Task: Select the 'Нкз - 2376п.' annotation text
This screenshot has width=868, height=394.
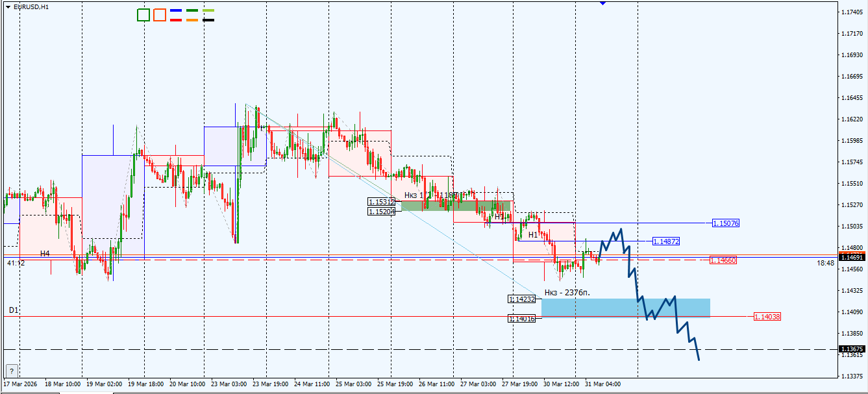Action: point(567,292)
